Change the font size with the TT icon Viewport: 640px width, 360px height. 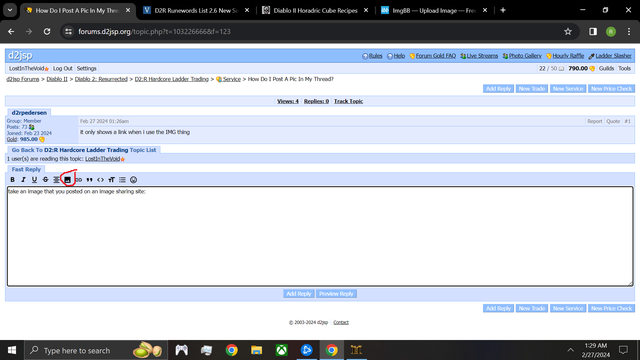111,180
